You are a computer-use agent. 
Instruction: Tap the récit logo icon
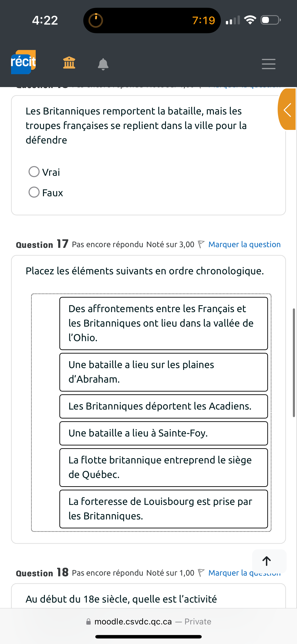pos(23,62)
